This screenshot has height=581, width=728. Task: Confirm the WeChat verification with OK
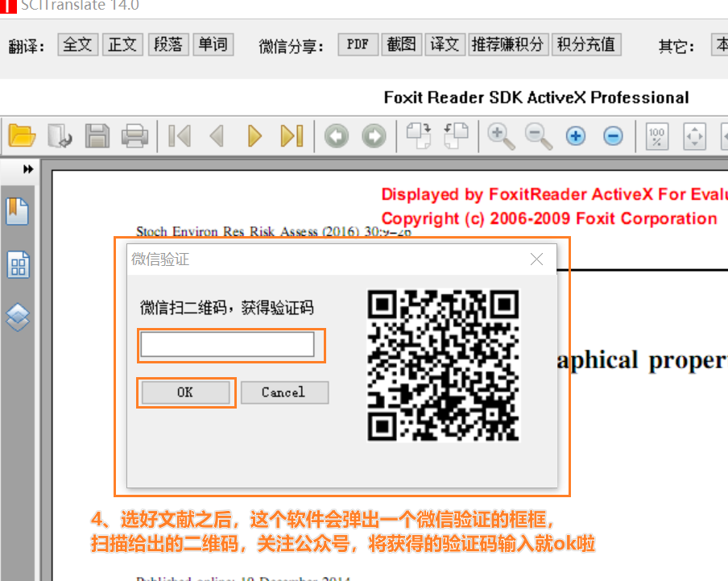[x=185, y=392]
